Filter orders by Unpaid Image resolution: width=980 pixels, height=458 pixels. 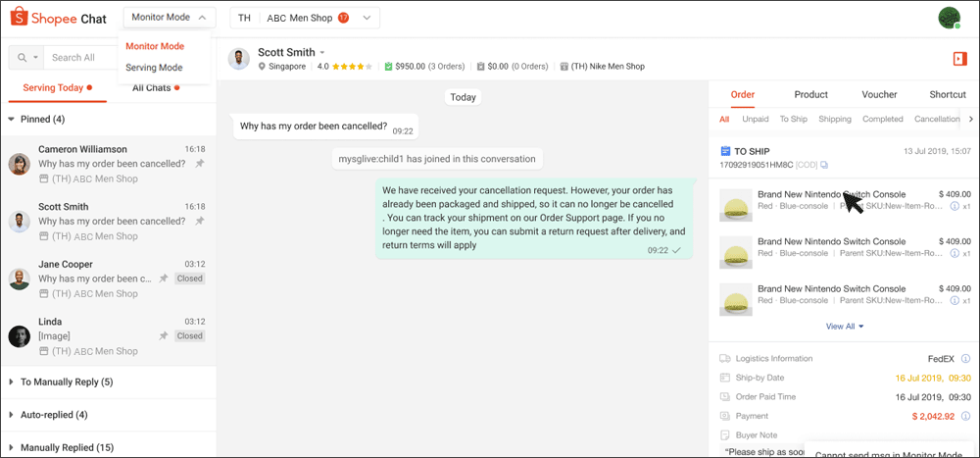pyautogui.click(x=755, y=119)
